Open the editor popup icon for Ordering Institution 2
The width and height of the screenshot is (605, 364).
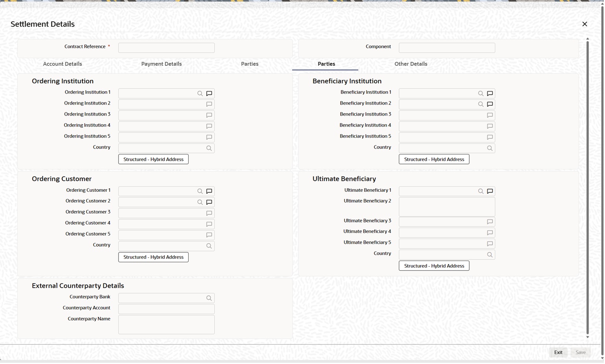(209, 105)
